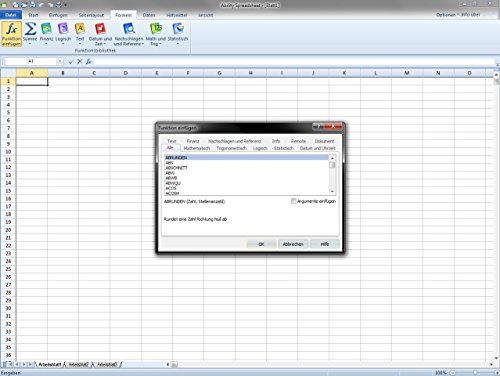This screenshot has width=500, height=376.
Task: Open the Summe sigma icon
Action: click(x=30, y=29)
